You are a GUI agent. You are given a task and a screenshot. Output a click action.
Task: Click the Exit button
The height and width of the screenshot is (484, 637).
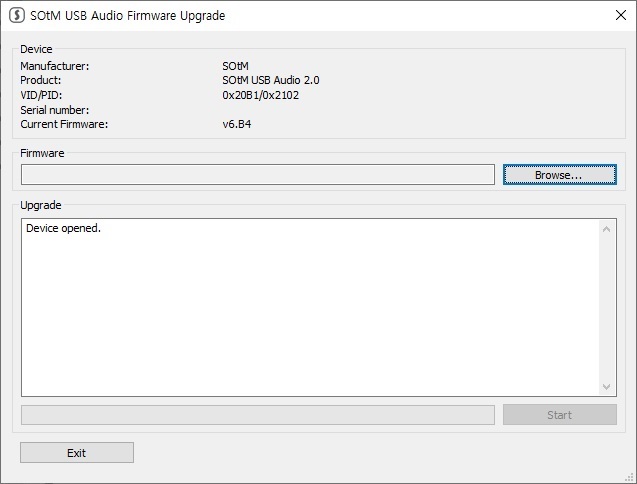pyautogui.click(x=77, y=453)
